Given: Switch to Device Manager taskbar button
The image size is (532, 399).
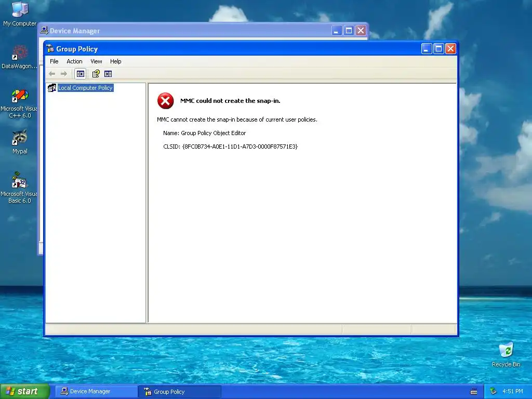Looking at the screenshot, I should pos(96,392).
